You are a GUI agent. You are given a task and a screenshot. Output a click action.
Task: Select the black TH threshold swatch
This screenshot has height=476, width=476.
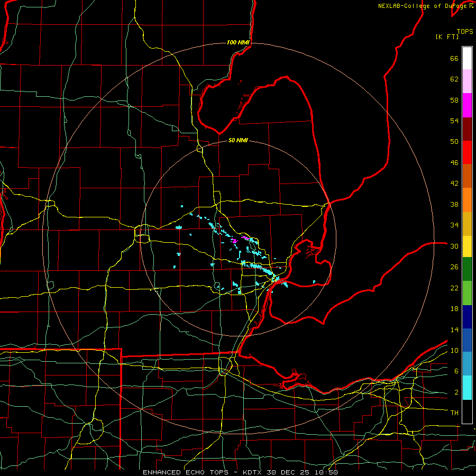467,411
